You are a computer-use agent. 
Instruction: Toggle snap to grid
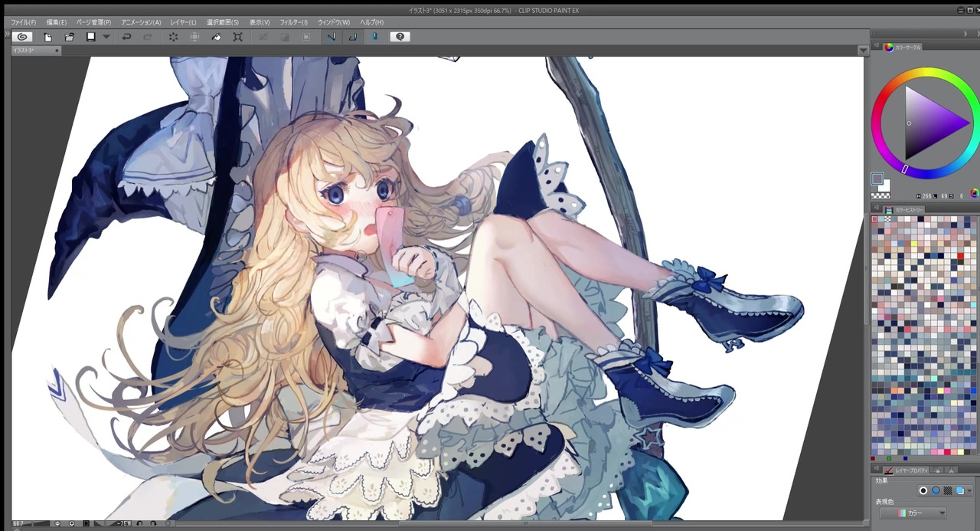pyautogui.click(x=374, y=37)
